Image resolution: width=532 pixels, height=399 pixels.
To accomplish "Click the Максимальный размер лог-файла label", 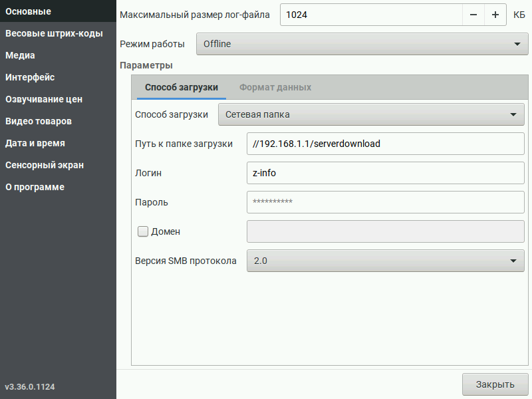I will tap(195, 15).
